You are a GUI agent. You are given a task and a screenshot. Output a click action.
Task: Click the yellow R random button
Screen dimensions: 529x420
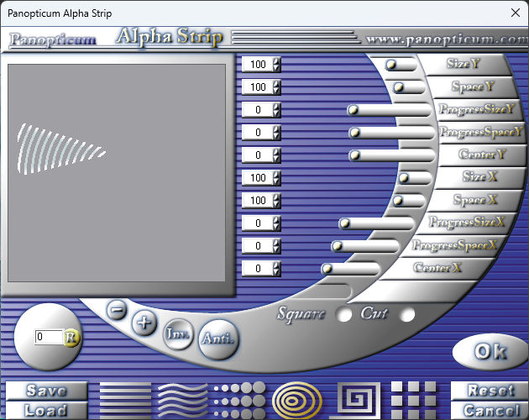coord(71,338)
